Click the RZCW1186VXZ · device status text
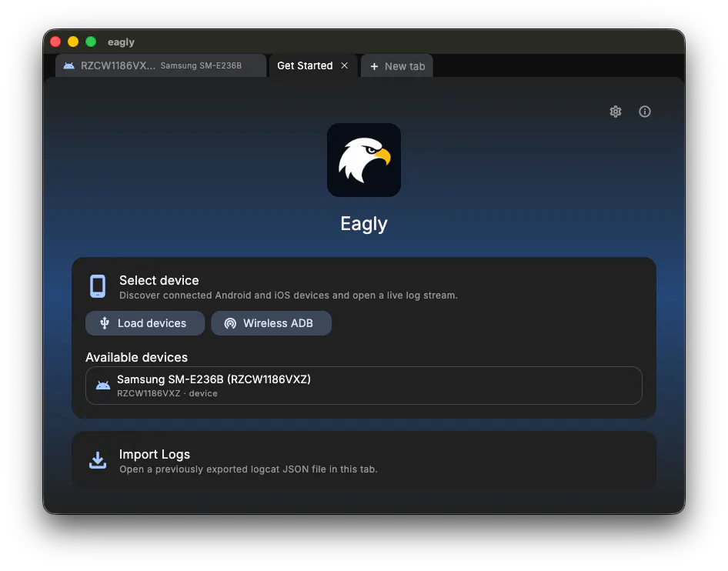 [x=167, y=393]
